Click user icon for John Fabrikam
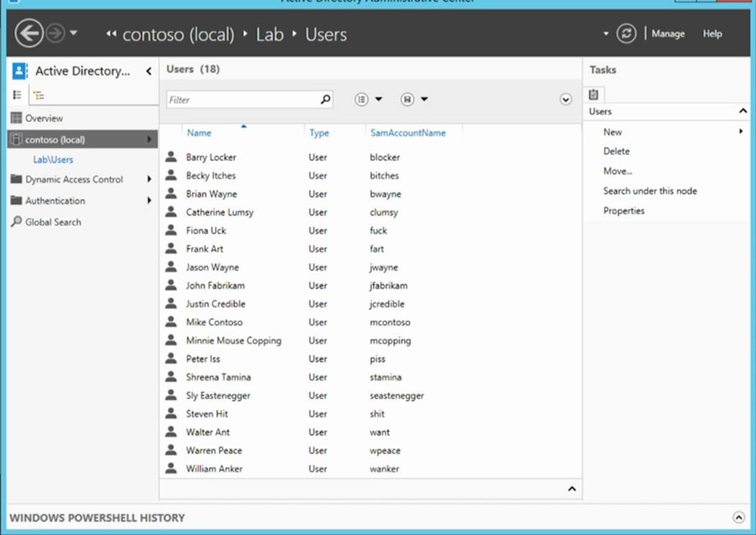 (x=171, y=284)
